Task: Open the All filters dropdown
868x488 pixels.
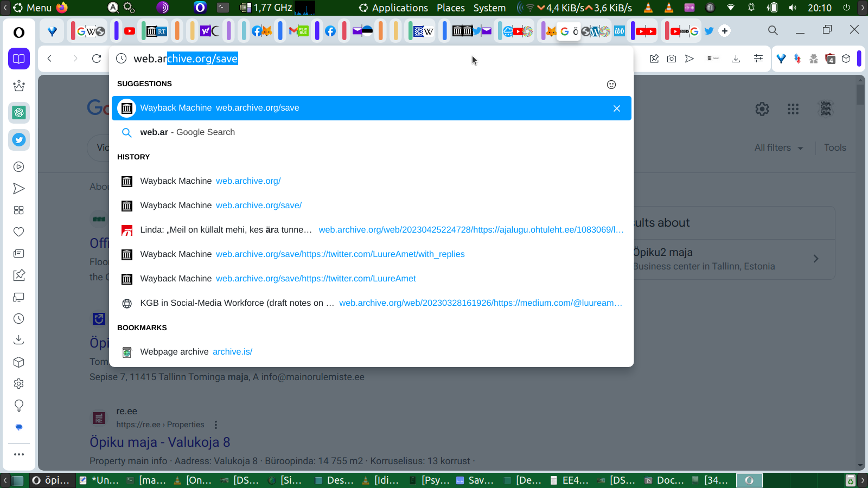Action: (779, 147)
